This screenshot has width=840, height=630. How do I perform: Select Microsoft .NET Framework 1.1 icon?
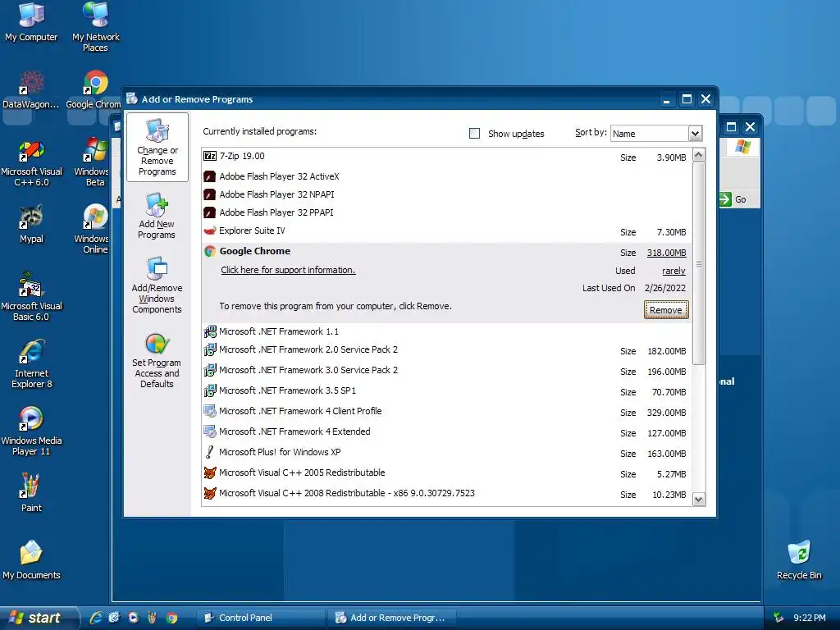coord(210,331)
